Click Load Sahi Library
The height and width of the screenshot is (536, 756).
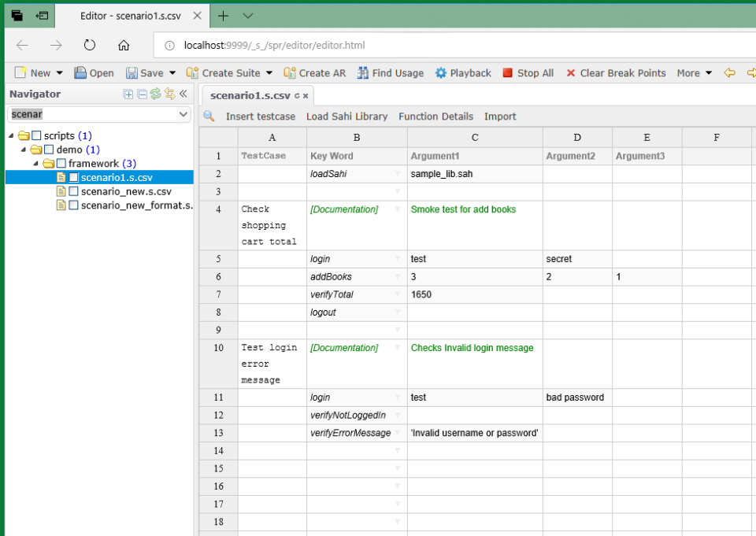346,116
